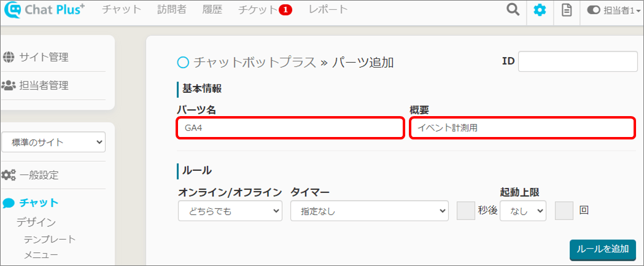Go to the チャット top menu
Image resolution: width=644 pixels, height=266 pixels.
point(122,9)
